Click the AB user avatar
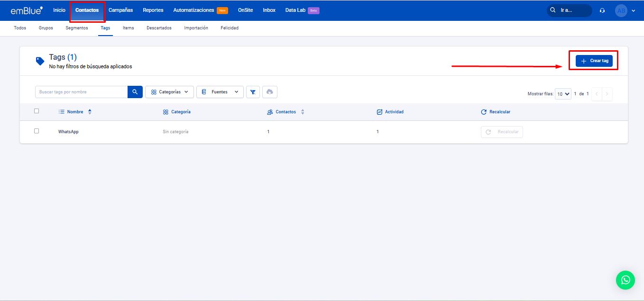This screenshot has height=301, width=644. click(x=621, y=10)
